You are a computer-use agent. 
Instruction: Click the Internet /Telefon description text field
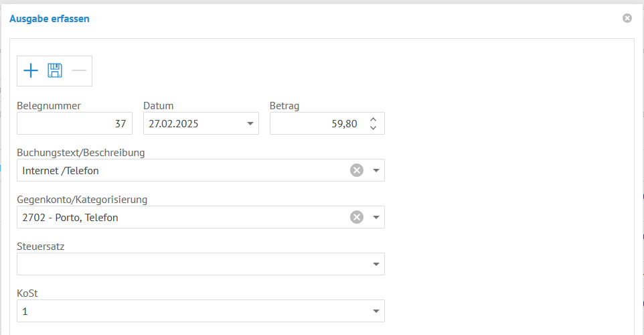pos(181,170)
